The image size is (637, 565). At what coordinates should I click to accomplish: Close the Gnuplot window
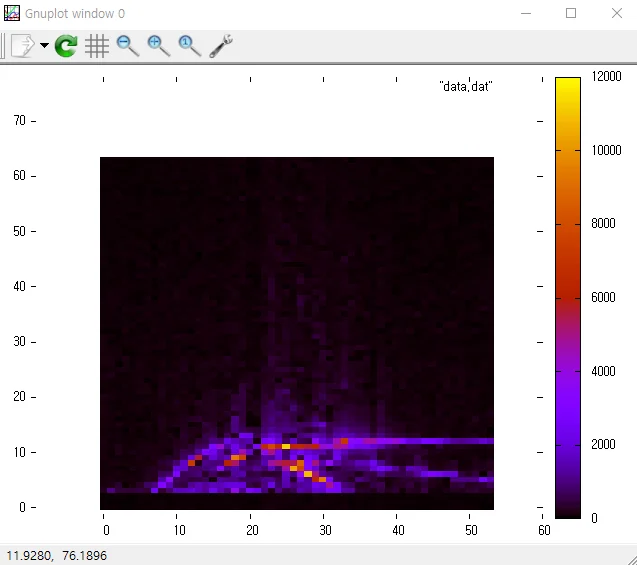point(617,13)
